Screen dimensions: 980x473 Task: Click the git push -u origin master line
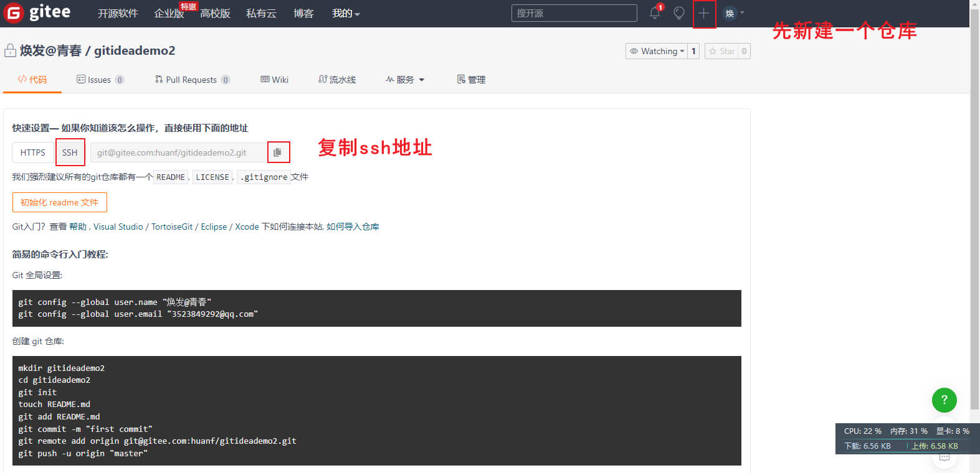[x=83, y=453]
